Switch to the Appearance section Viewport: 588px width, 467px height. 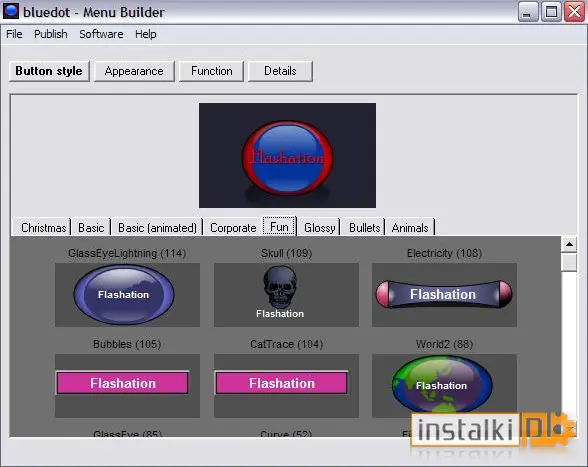pyautogui.click(x=134, y=71)
